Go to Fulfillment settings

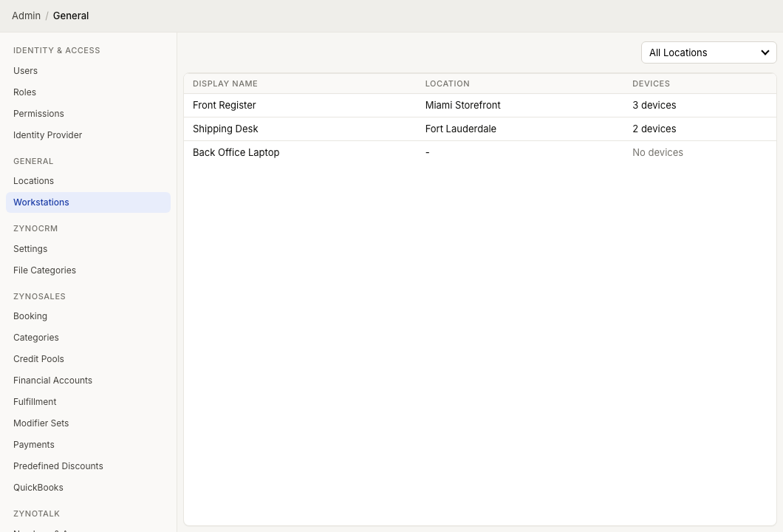[88, 402]
